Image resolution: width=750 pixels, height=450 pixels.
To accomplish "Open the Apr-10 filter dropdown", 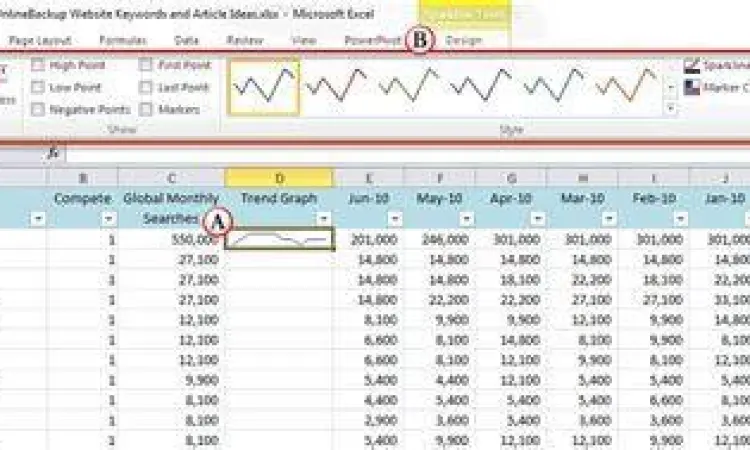I will click(x=538, y=219).
